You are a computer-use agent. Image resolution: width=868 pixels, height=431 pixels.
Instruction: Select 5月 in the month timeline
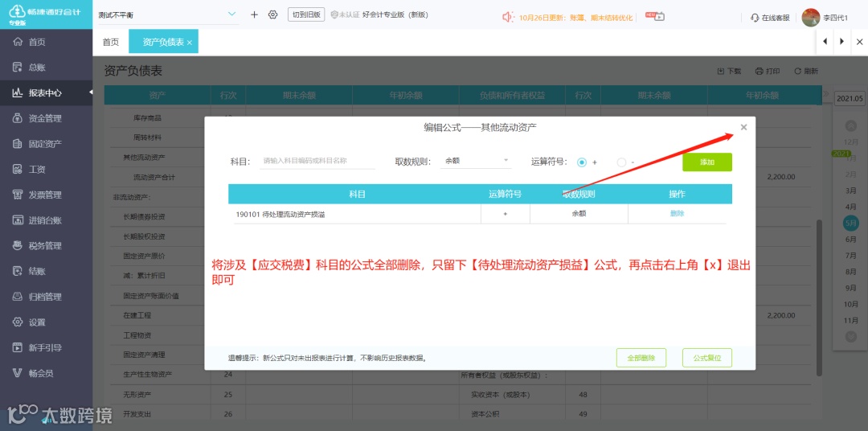851,223
